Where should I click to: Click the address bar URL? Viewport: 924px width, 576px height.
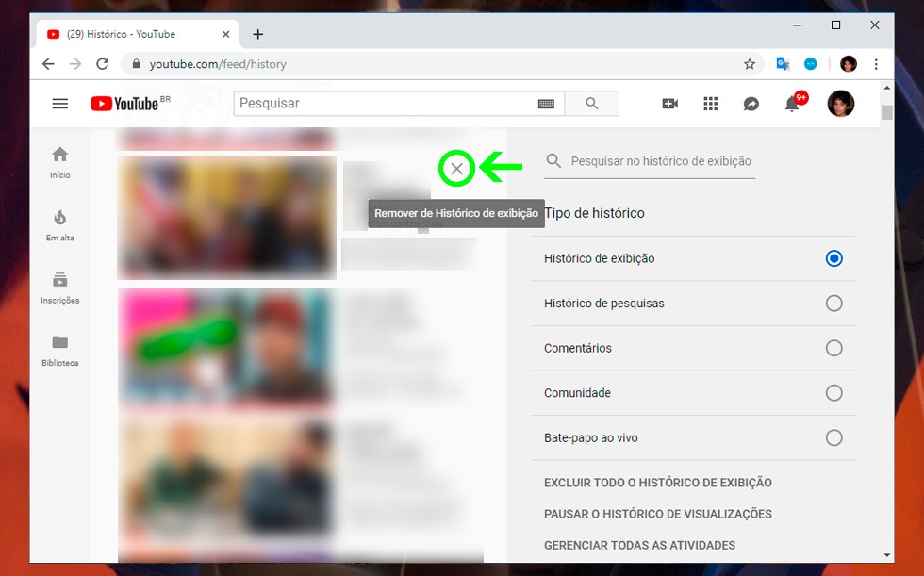218,63
